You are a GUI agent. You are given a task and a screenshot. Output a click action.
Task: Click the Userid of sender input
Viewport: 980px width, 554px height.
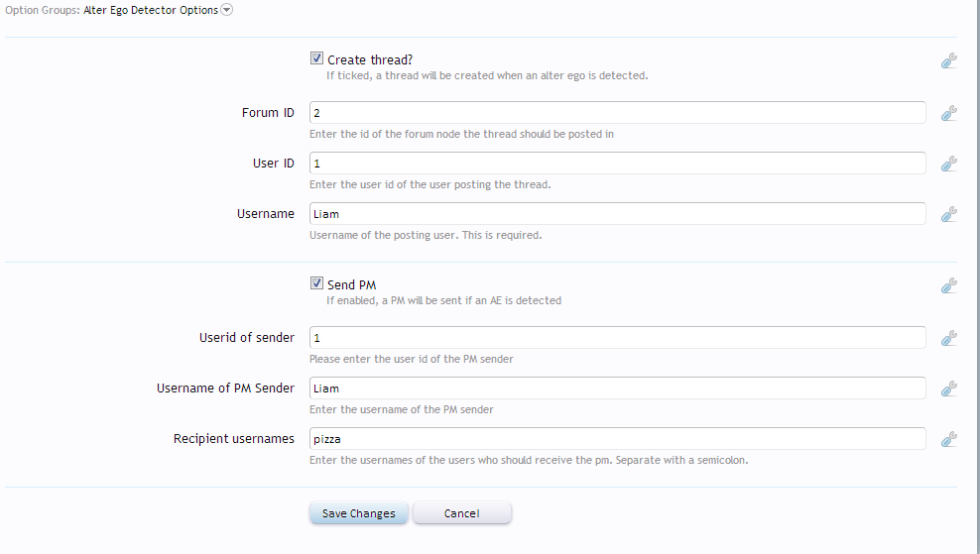pos(617,338)
